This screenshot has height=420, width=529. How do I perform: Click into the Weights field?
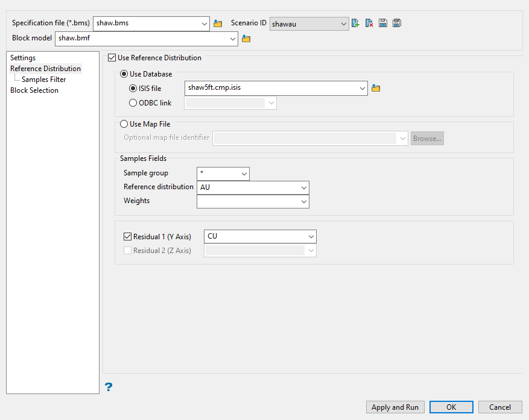pyautogui.click(x=247, y=201)
